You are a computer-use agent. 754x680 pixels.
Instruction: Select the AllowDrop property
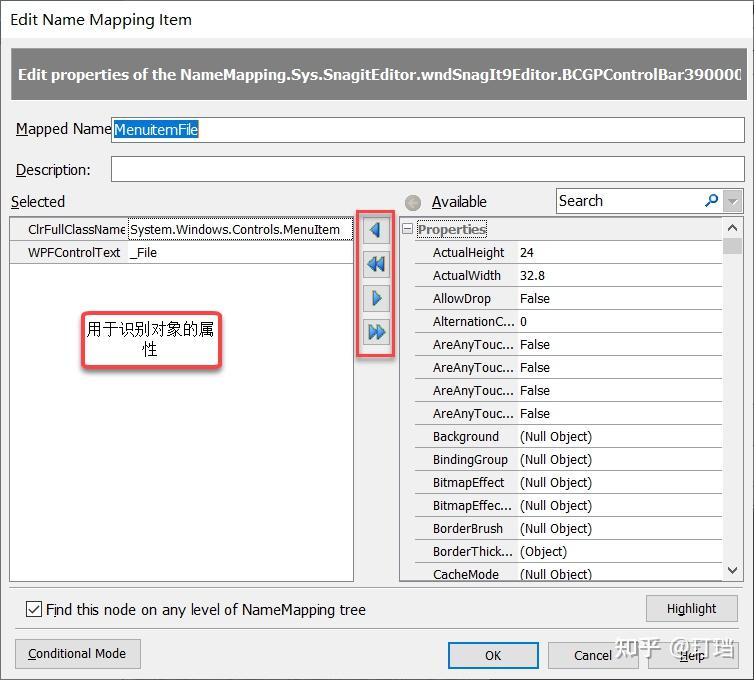[x=568, y=299]
